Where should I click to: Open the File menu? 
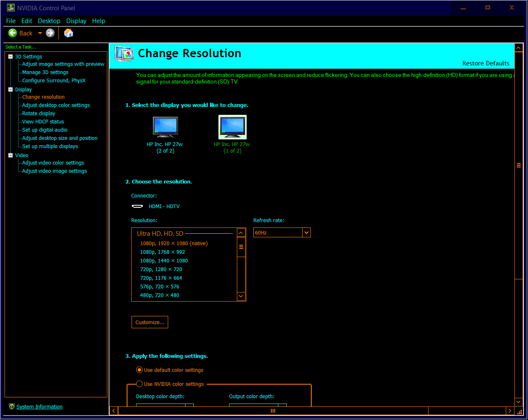tap(11, 21)
